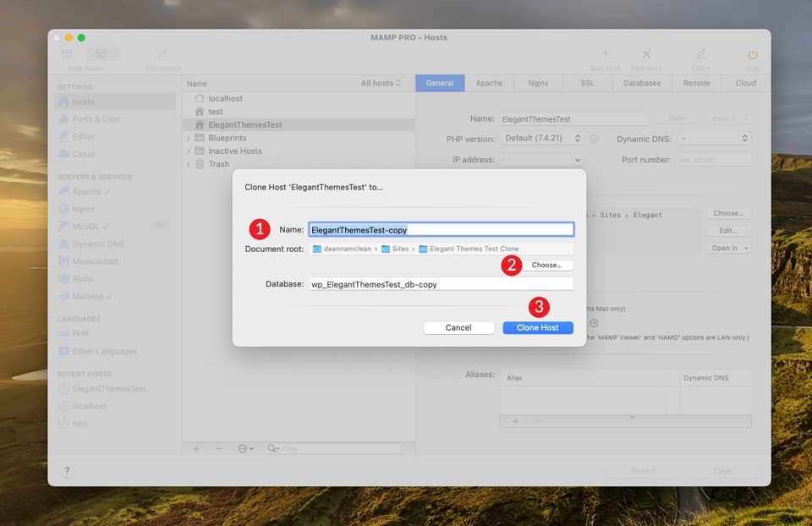Click the Add Host toolbar icon
The image size is (812, 526).
tap(605, 55)
